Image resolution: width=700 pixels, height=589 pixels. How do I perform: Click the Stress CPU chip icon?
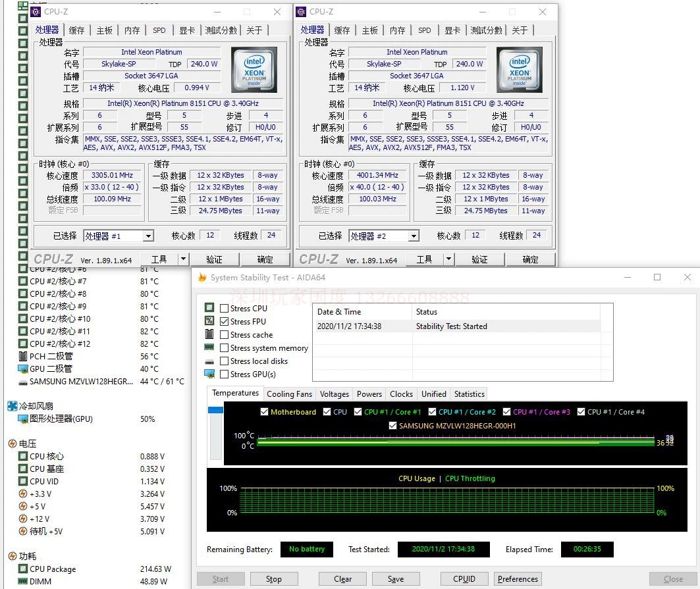click(x=209, y=308)
